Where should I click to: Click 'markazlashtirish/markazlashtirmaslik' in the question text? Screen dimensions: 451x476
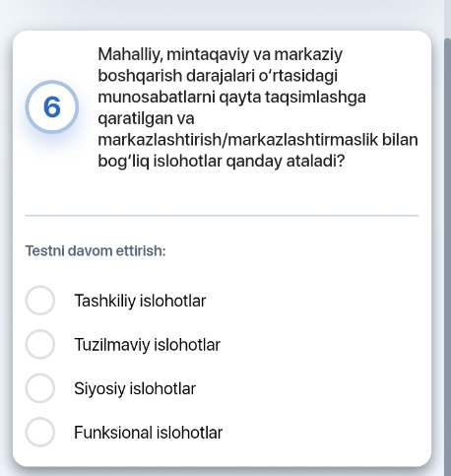[238, 140]
